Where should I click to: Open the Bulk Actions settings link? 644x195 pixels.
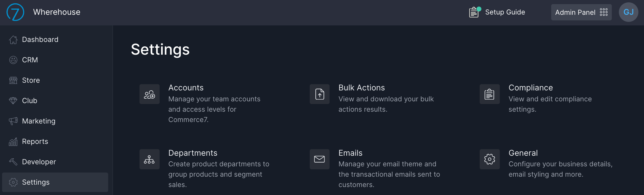point(361,88)
